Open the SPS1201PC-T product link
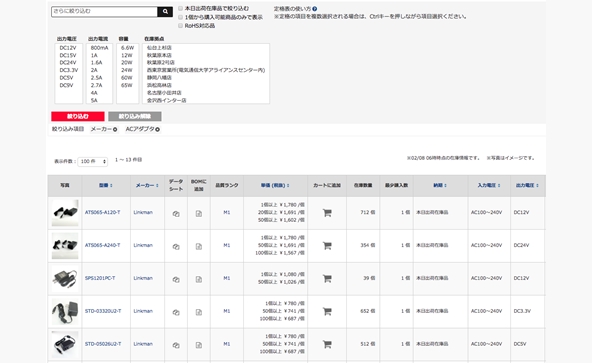The width and height of the screenshot is (592, 363). click(x=100, y=278)
